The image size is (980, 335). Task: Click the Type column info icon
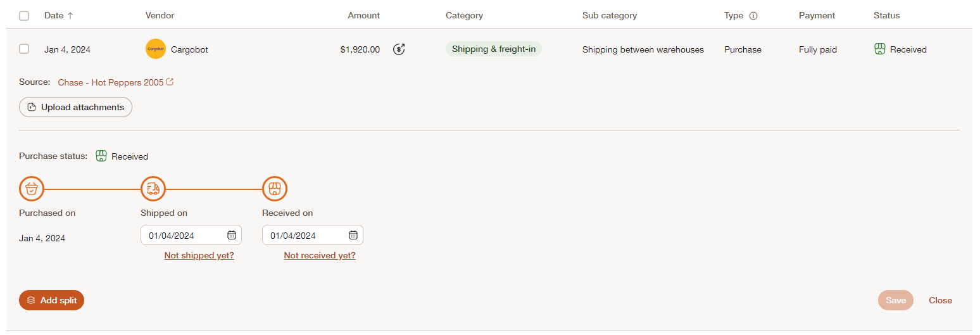tap(753, 16)
